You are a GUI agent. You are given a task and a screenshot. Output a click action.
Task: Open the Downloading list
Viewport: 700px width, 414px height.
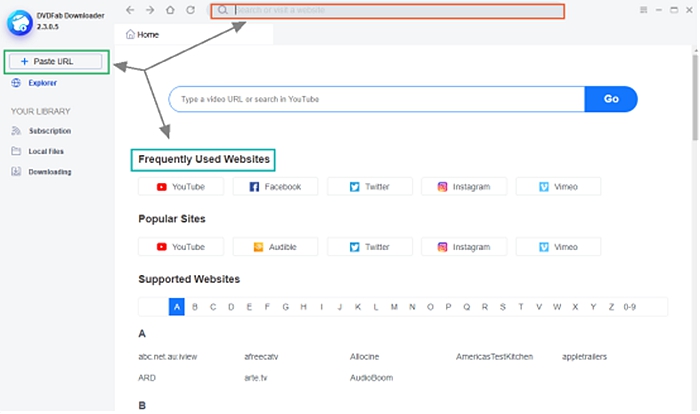click(50, 172)
